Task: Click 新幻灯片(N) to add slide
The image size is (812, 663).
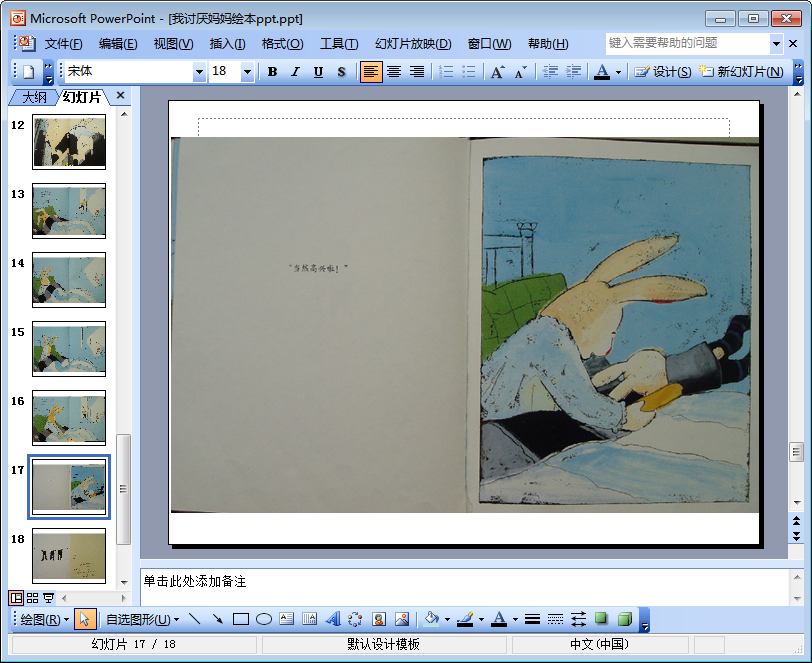Action: pyautogui.click(x=741, y=71)
